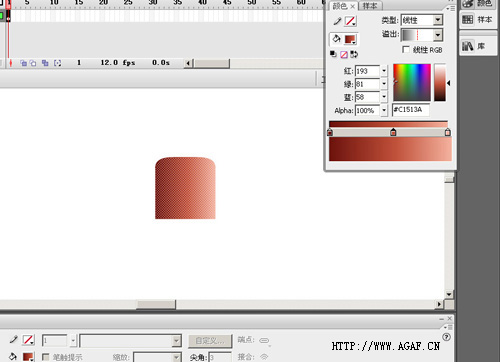Select the paint bucket fill icon in Color panel
The height and width of the screenshot is (362, 500).
click(x=337, y=39)
